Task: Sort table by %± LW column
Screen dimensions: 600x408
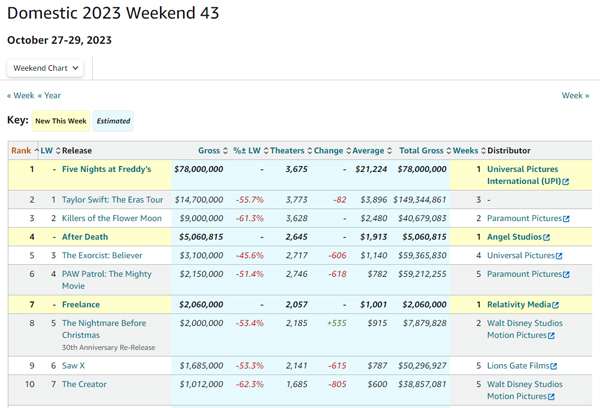Action: tap(251, 150)
